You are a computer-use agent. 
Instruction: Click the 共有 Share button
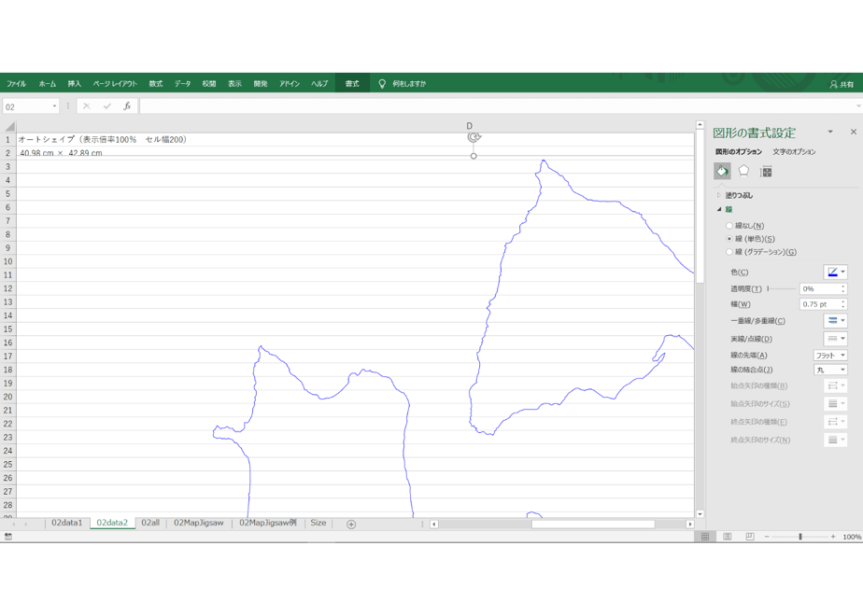coord(842,84)
